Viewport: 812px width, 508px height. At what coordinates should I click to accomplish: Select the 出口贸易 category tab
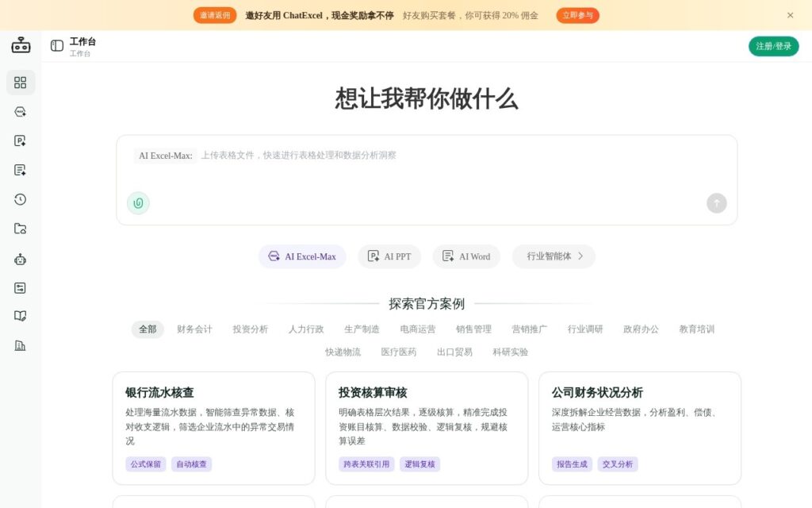click(x=454, y=352)
